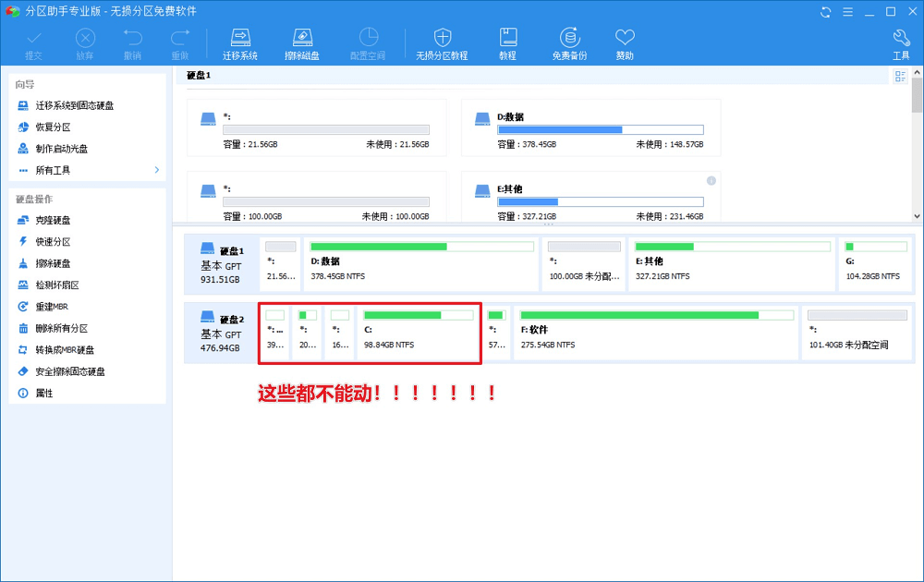This screenshot has width=924, height=582.
Task: Toggle the partition view layout icon
Action: click(x=900, y=78)
